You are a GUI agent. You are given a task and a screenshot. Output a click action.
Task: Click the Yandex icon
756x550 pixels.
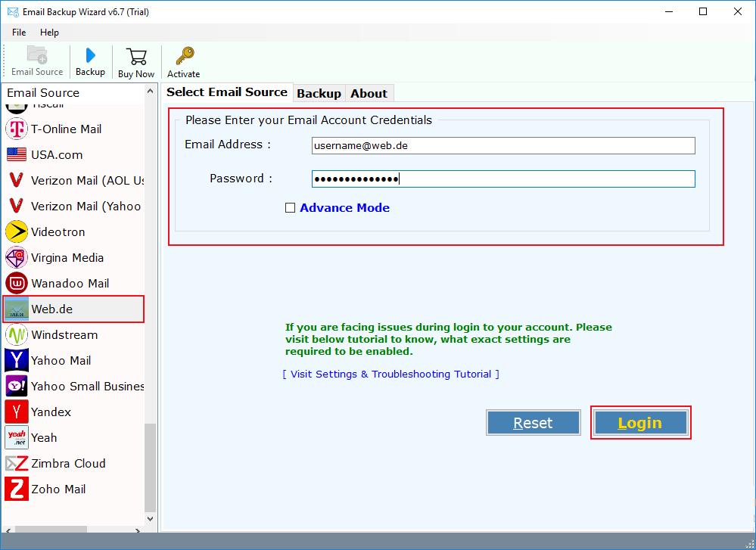pyautogui.click(x=17, y=412)
